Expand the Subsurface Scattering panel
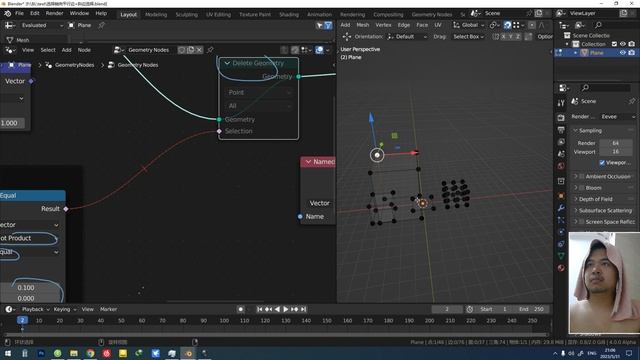 [605, 211]
